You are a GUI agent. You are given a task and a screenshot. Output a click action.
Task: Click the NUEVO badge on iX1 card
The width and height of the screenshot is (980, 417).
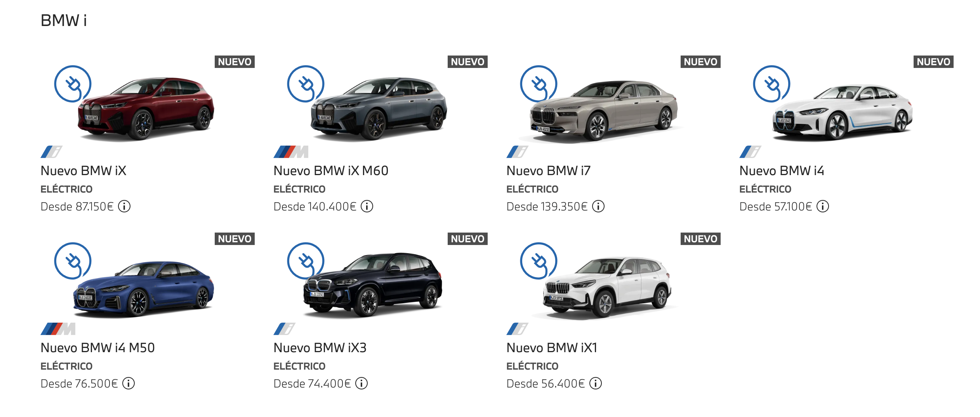point(700,239)
